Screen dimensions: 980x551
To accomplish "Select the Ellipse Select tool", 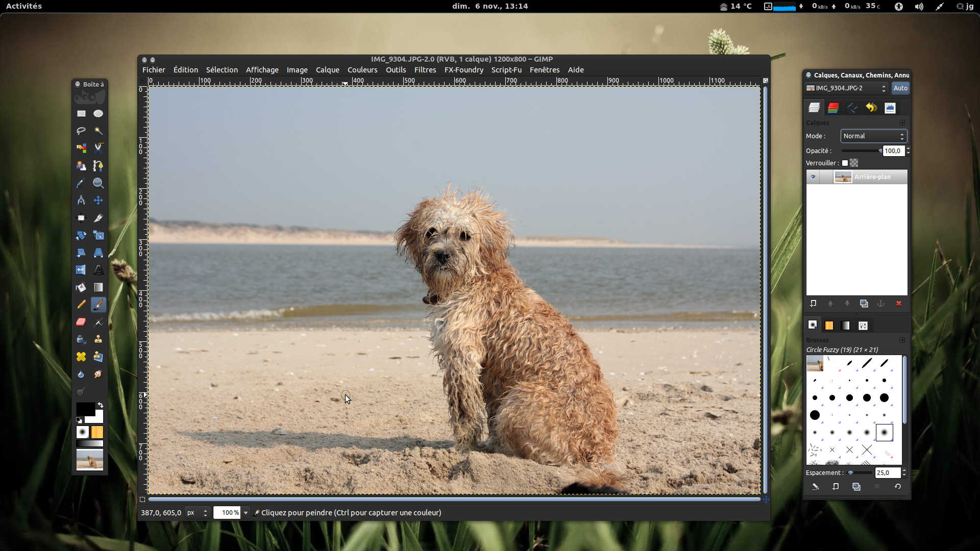I will click(98, 114).
